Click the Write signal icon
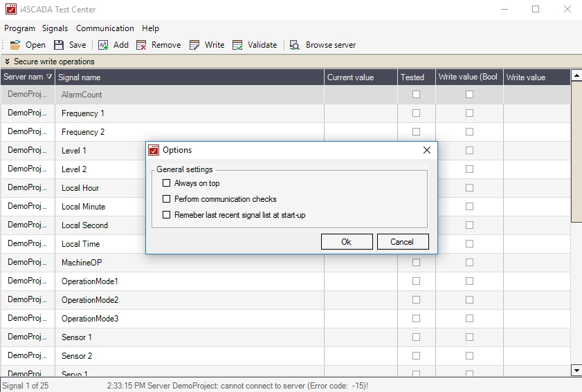Image resolution: width=582 pixels, height=392 pixels. click(x=194, y=45)
